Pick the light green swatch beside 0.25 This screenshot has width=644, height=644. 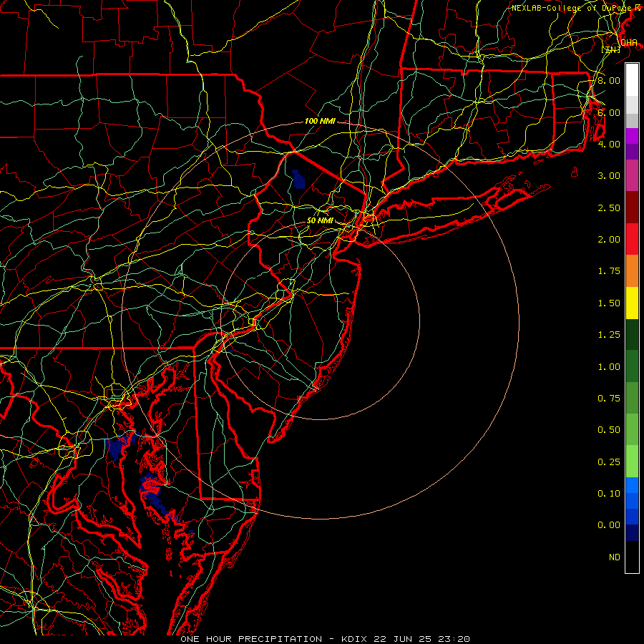click(x=632, y=462)
